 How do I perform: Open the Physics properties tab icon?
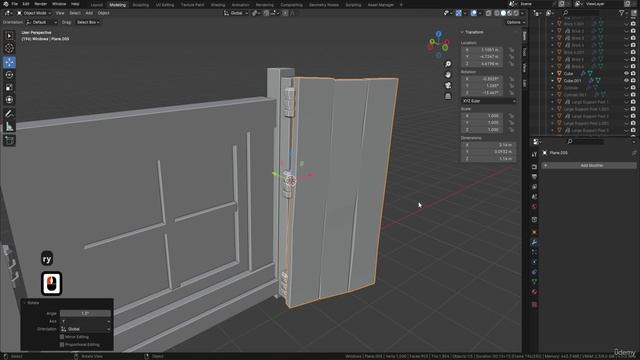(534, 262)
